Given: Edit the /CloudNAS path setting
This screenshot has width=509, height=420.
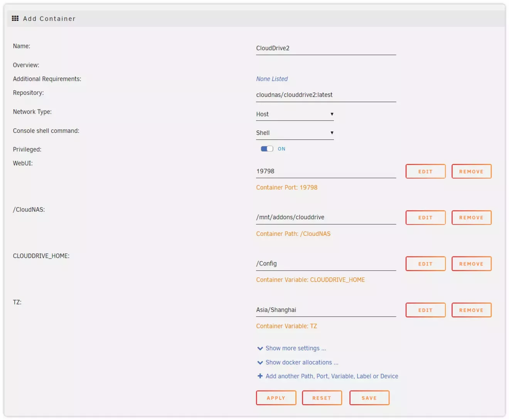Looking at the screenshot, I should tap(426, 218).
